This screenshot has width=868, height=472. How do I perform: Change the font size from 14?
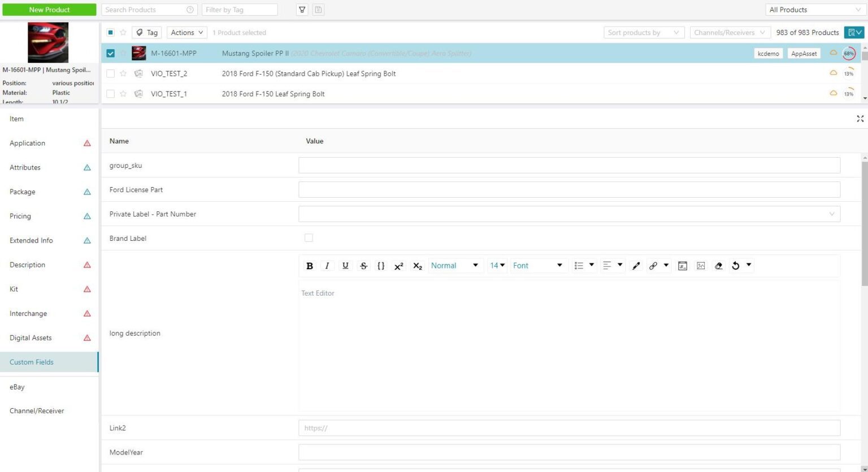point(497,265)
